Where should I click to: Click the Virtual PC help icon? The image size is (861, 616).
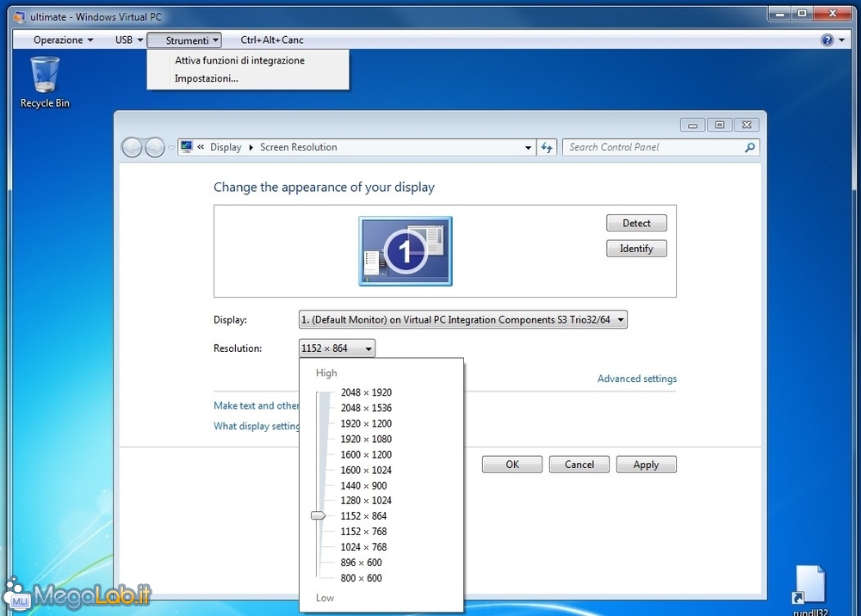(827, 40)
